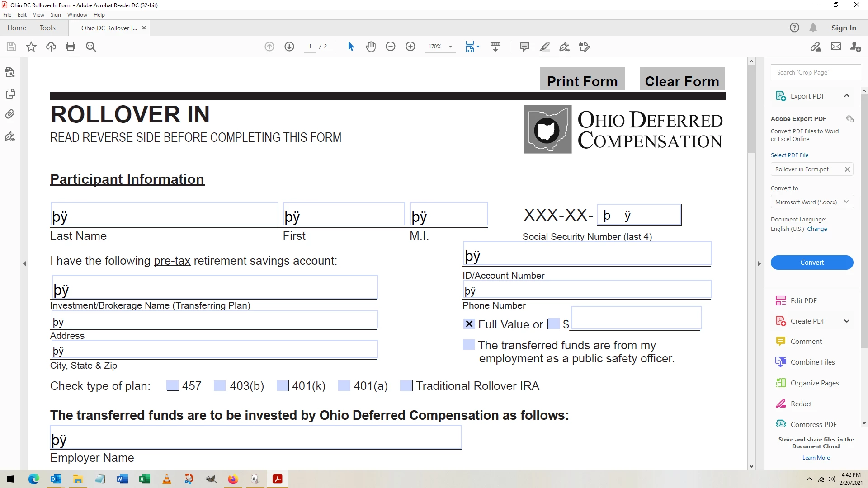Open Convert to Microsoft Word dropdown
Viewport: 868px width, 488px height.
[812, 202]
